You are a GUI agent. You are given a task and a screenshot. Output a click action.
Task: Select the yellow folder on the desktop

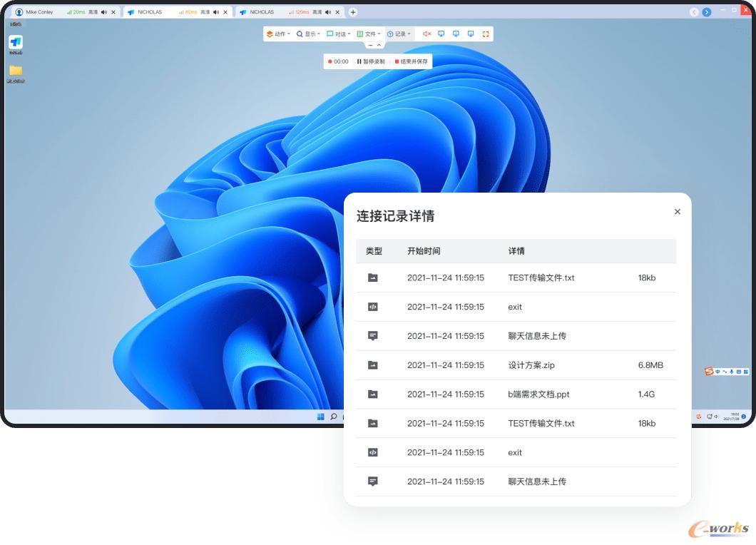(x=16, y=71)
